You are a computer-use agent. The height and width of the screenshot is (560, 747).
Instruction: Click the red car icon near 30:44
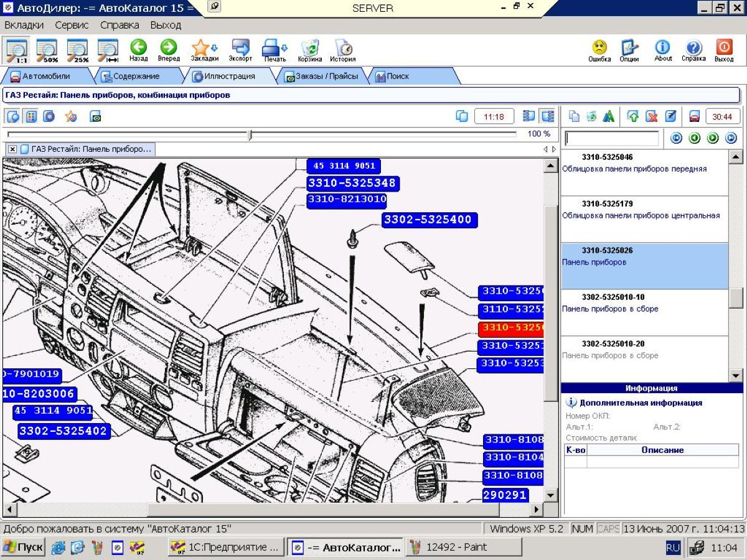(695, 116)
